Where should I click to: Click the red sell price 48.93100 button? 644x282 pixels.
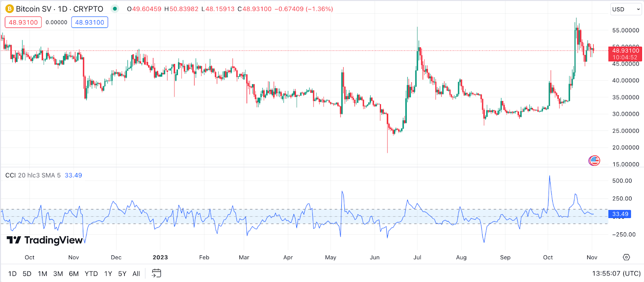point(23,22)
